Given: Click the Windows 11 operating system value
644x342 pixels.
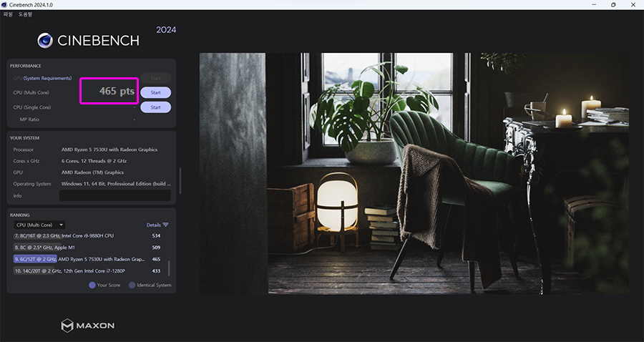Looking at the screenshot, I should [x=116, y=184].
